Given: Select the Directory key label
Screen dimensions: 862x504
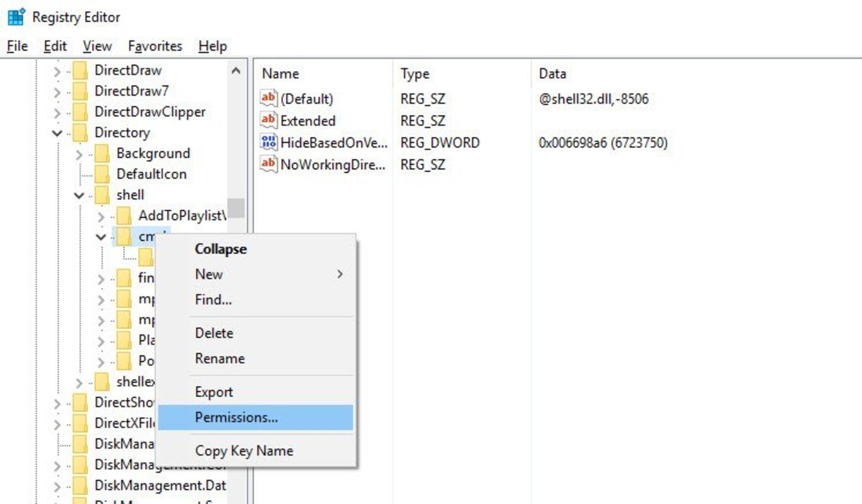Looking at the screenshot, I should point(122,133).
